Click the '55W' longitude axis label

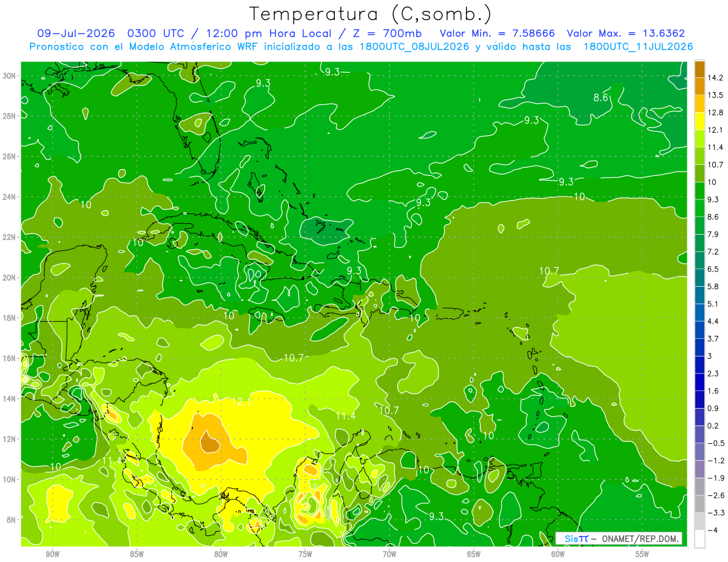(642, 555)
